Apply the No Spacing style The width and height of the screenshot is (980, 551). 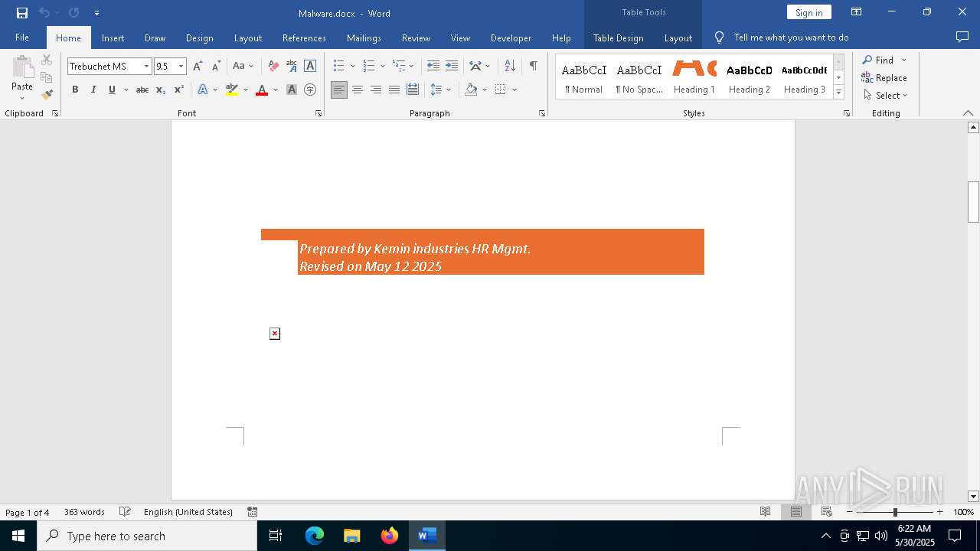[639, 78]
